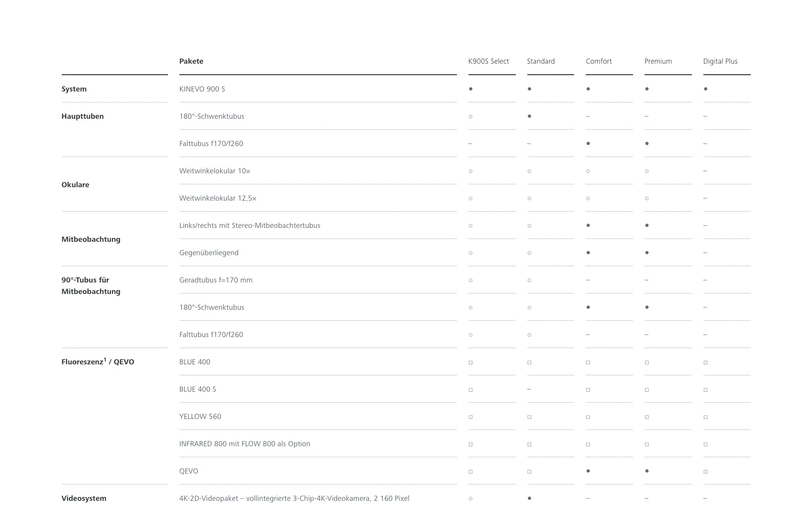The width and height of the screenshot is (812, 508).
Task: Click the BLUE 400 S row label
Action: coord(198,389)
